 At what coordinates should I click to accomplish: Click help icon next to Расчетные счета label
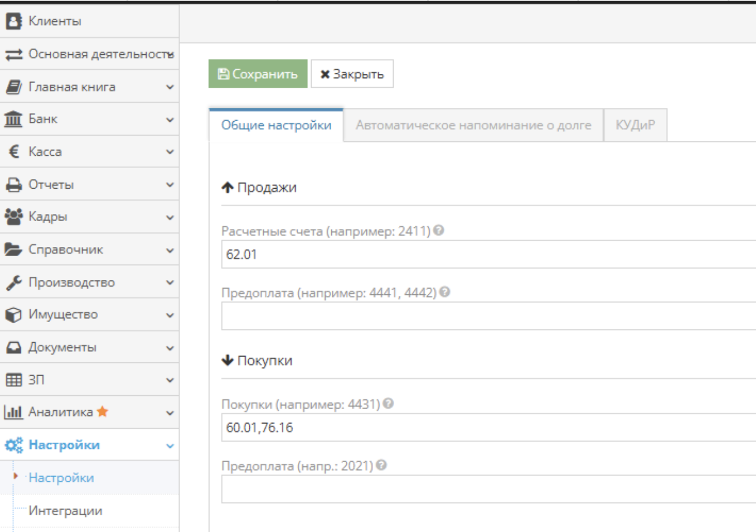[x=439, y=230]
